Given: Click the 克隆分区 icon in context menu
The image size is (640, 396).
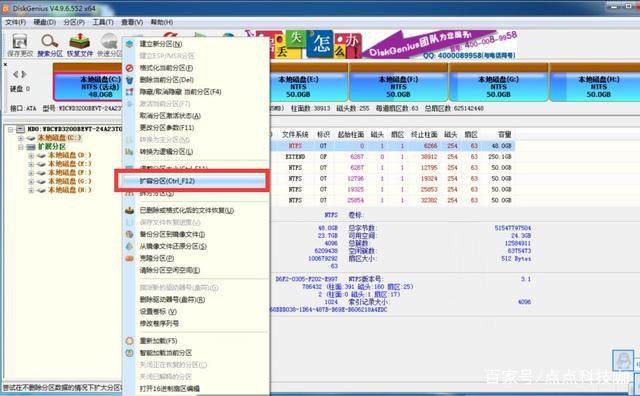Looking at the screenshot, I should coord(129,258).
